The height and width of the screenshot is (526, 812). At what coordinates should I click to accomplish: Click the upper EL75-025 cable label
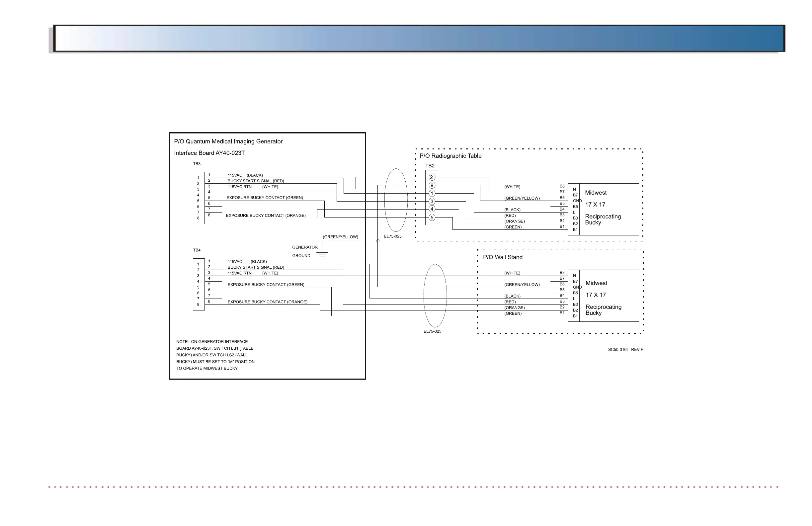tap(392, 236)
